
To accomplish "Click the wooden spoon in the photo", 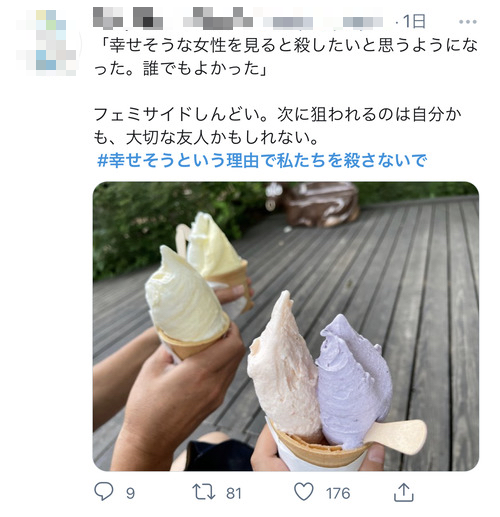I will coord(397,436).
